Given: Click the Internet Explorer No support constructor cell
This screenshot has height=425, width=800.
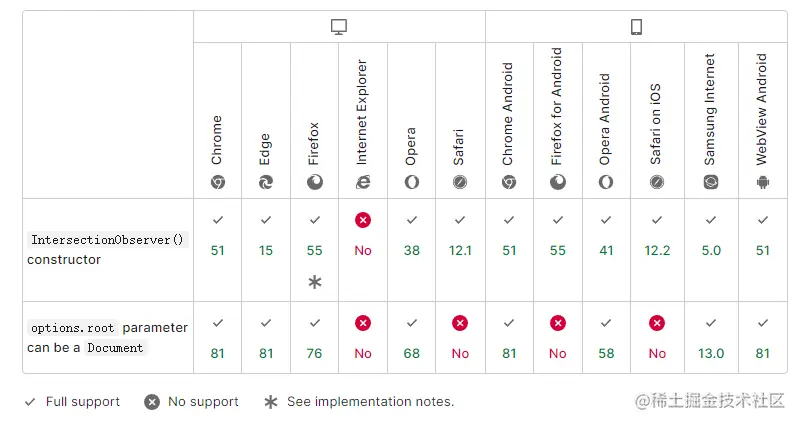Looking at the screenshot, I should tap(363, 250).
